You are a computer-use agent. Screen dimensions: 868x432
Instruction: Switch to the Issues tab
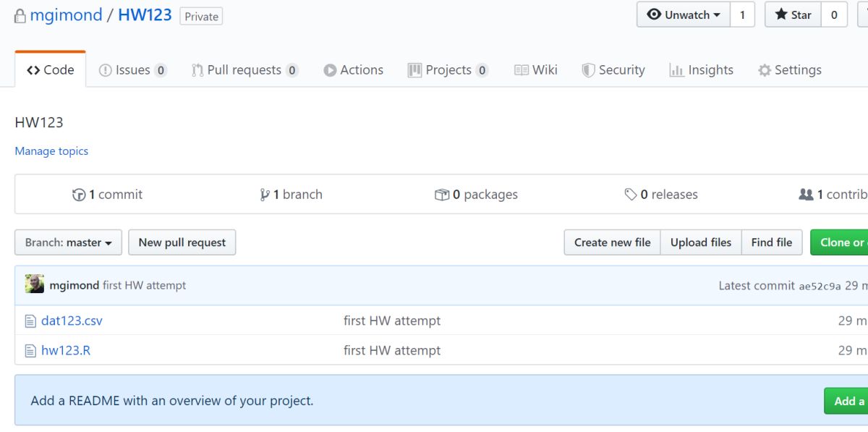[133, 70]
